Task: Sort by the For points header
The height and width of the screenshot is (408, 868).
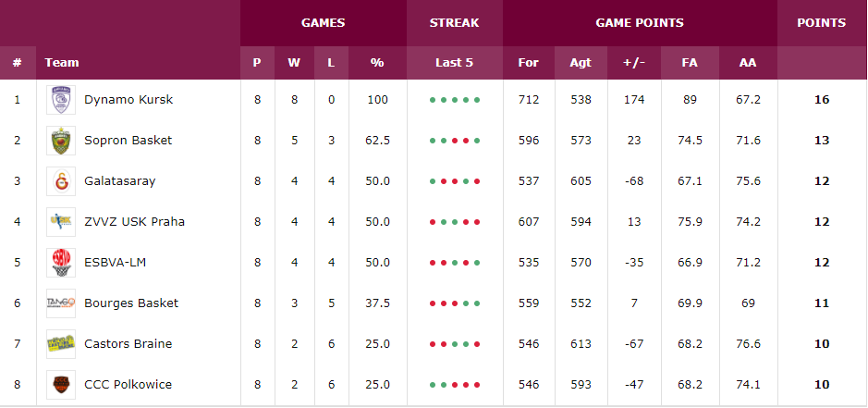Action: (x=528, y=63)
